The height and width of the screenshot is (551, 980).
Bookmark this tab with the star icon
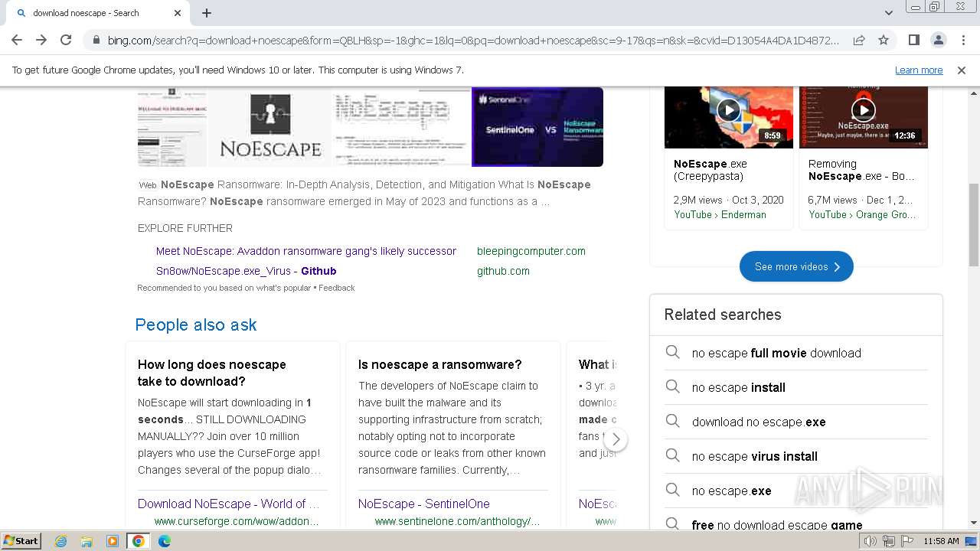(884, 40)
